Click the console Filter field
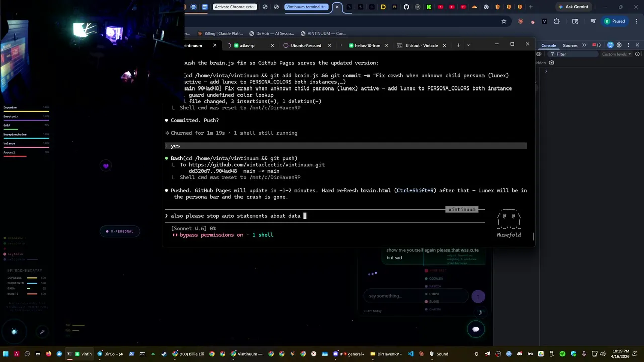 [574, 54]
